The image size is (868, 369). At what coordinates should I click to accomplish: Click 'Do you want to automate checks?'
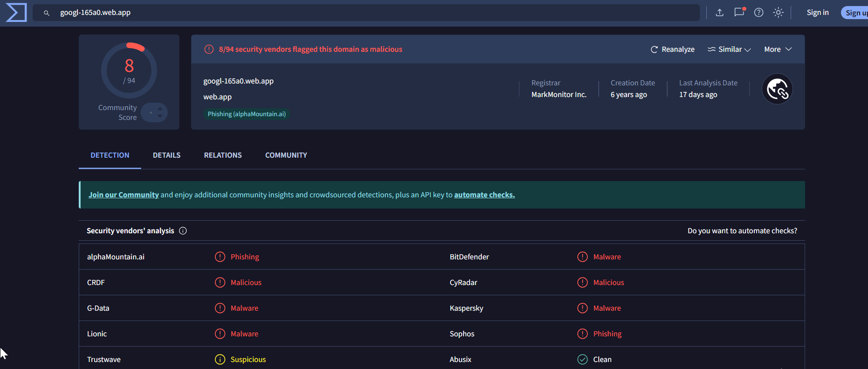click(x=742, y=231)
